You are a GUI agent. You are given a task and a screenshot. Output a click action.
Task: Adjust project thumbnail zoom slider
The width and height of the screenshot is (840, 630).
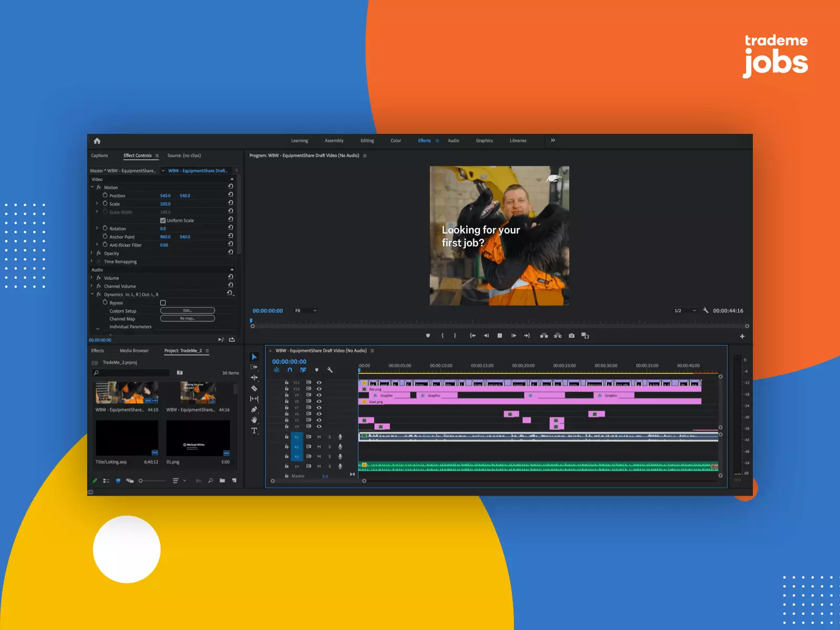click(151, 481)
